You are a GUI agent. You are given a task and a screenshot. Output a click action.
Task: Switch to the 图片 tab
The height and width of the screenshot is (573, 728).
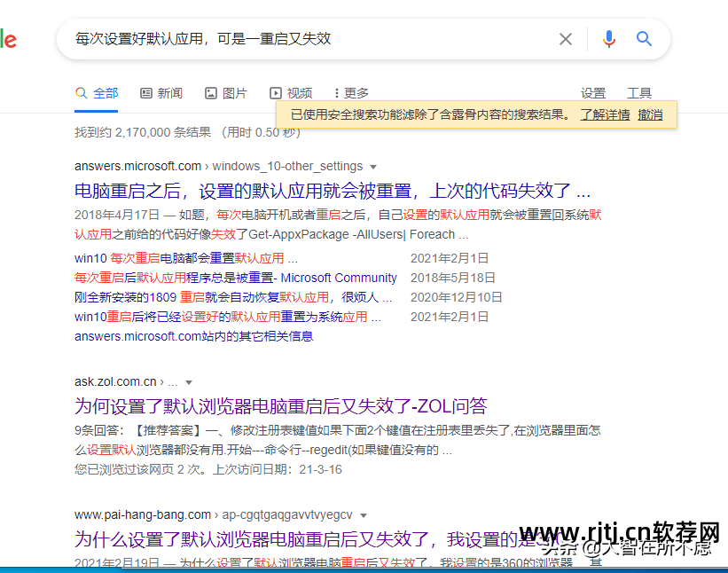pyautogui.click(x=226, y=93)
